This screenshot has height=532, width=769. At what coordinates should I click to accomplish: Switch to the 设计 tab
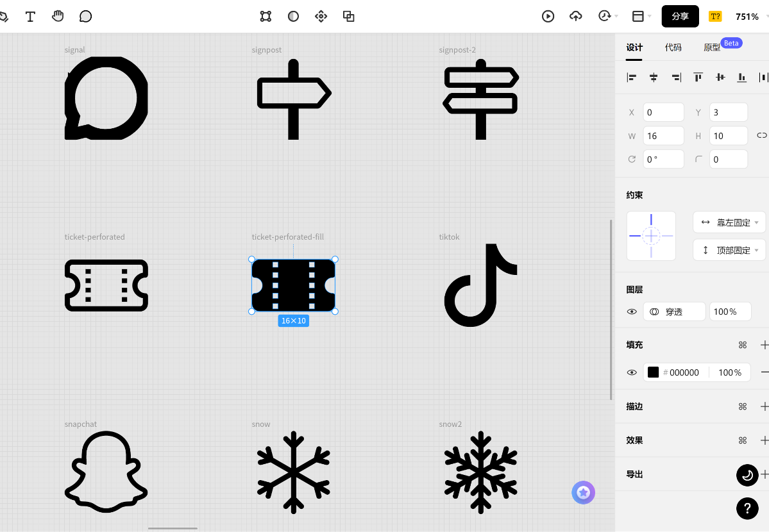coord(634,47)
